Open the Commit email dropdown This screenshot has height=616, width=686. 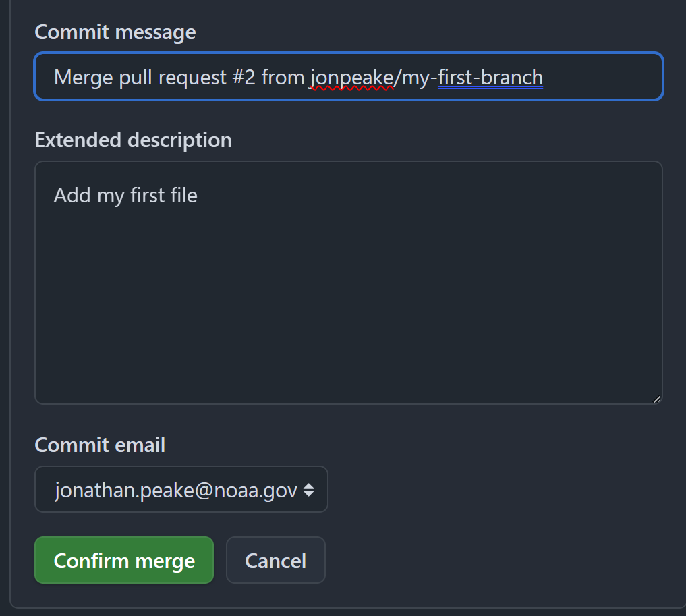click(x=181, y=489)
